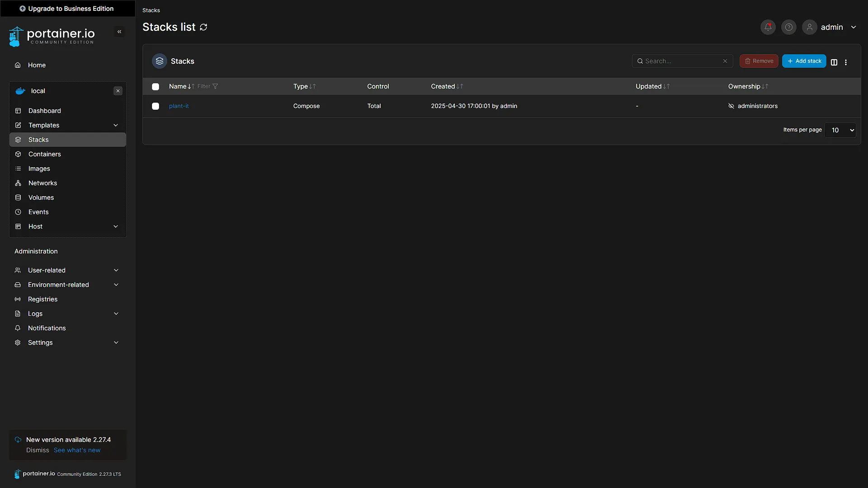This screenshot has width=868, height=488.
Task: Open table column visibility settings
Action: coord(834,62)
